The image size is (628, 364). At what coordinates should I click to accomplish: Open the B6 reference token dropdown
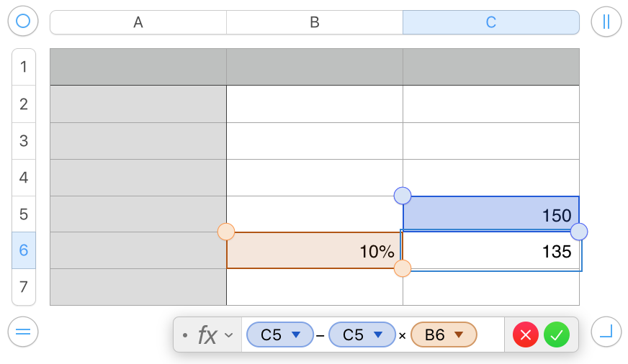(459, 335)
